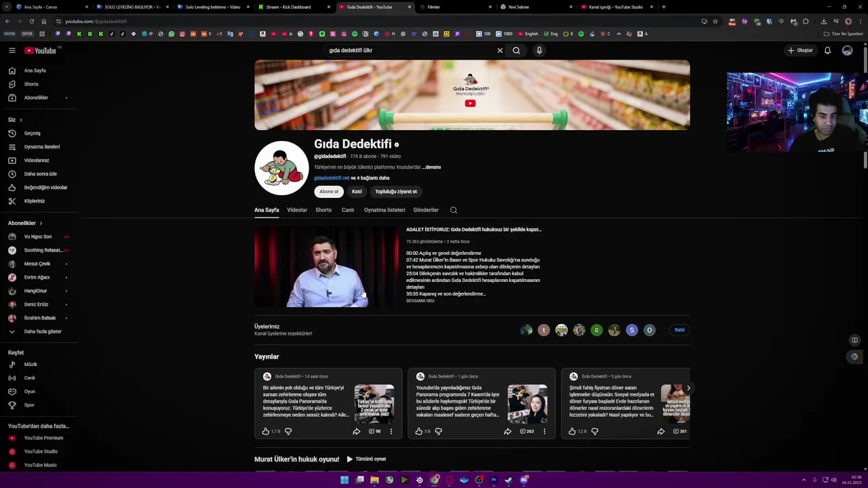Open Vu Ngoc Son subscription
The width and height of the screenshot is (868, 488).
(x=39, y=237)
